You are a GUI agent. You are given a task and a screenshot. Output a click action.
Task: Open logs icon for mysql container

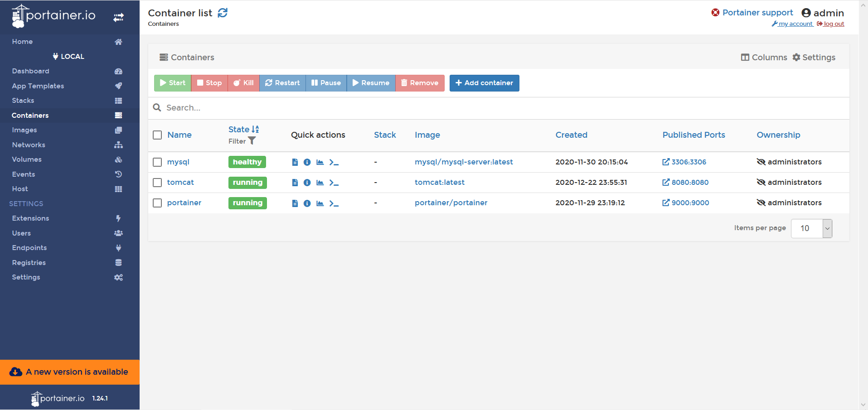(x=295, y=162)
